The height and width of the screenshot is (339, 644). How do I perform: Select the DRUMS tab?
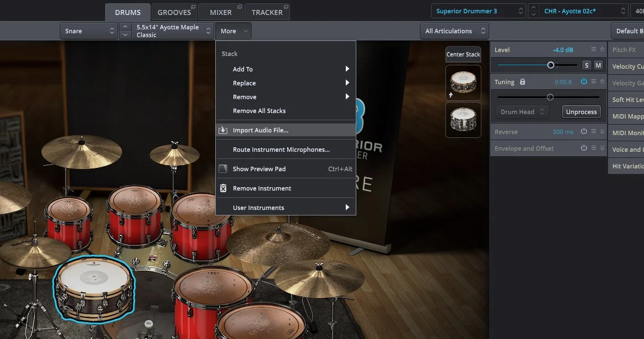pos(128,12)
